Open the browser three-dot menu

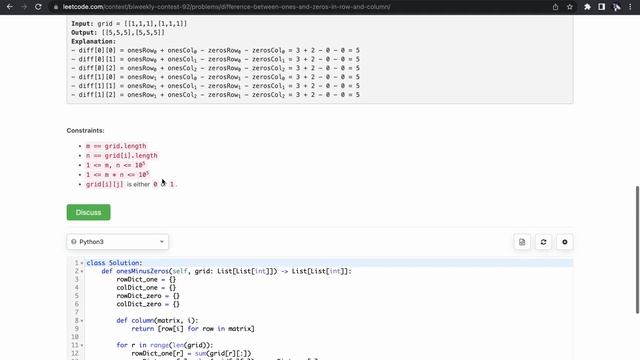point(630,7)
